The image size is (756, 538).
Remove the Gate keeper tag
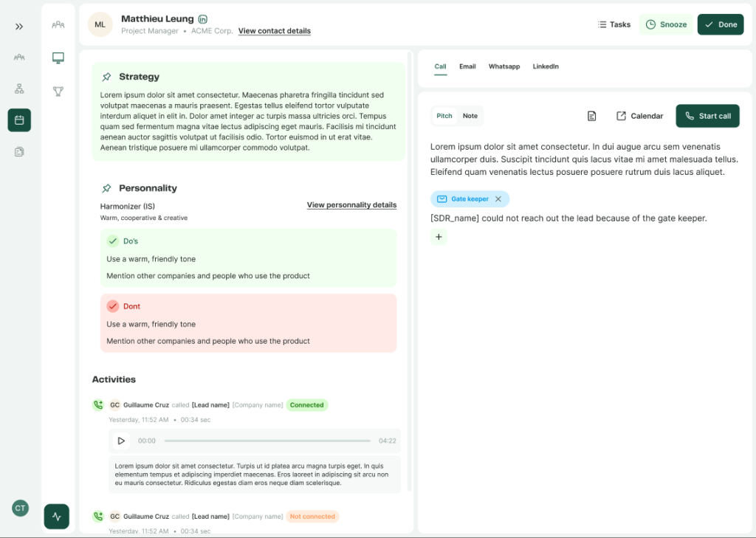(x=499, y=199)
